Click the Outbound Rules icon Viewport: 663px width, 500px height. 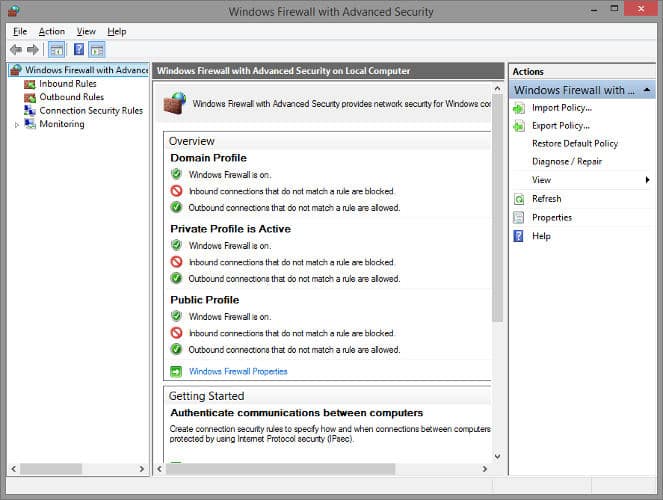click(x=30, y=98)
